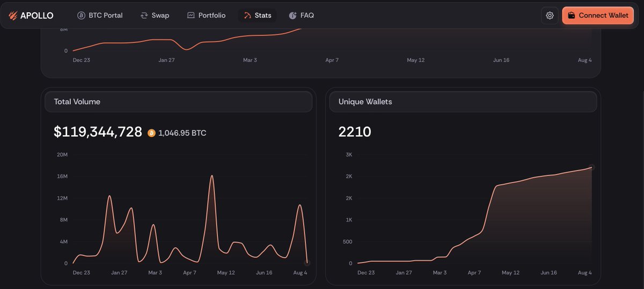Click the 12M axis label in Total Volume
Viewport: 644px width, 289px height.
[62, 198]
